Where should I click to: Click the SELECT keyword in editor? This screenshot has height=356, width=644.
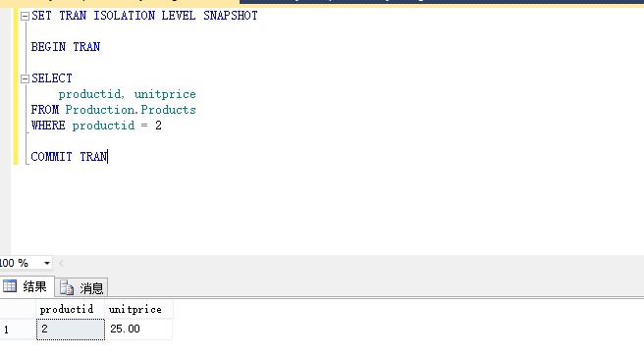52,78
